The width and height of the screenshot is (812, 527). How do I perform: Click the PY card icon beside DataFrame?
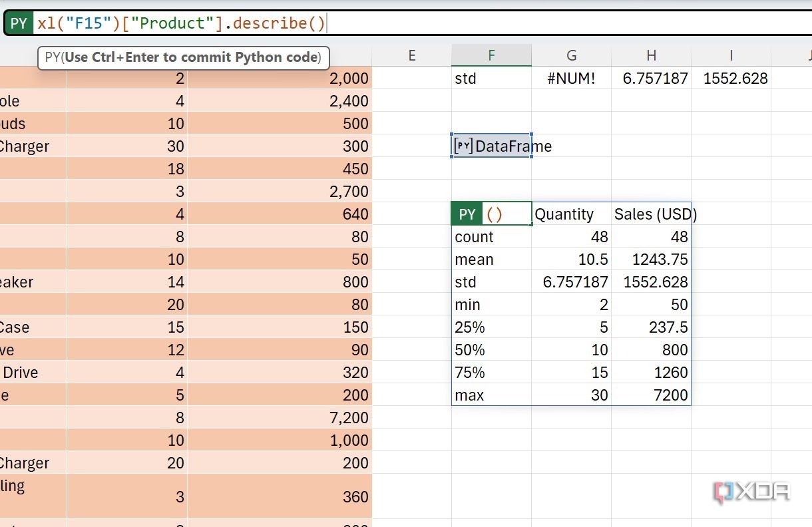(x=463, y=146)
